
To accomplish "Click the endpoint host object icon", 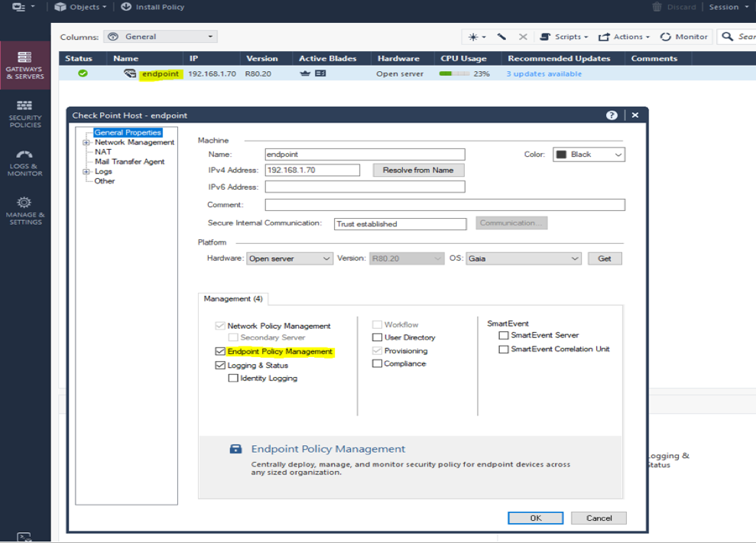I will [x=130, y=73].
